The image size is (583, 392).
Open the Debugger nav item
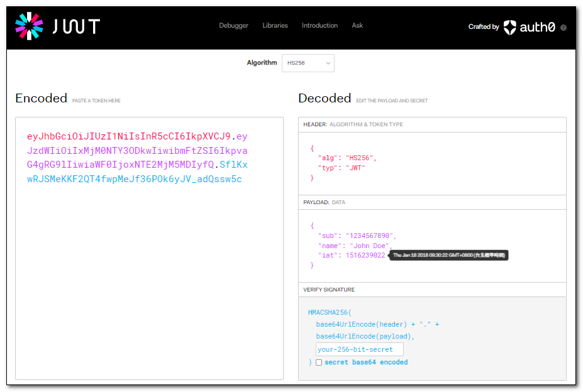pyautogui.click(x=233, y=26)
